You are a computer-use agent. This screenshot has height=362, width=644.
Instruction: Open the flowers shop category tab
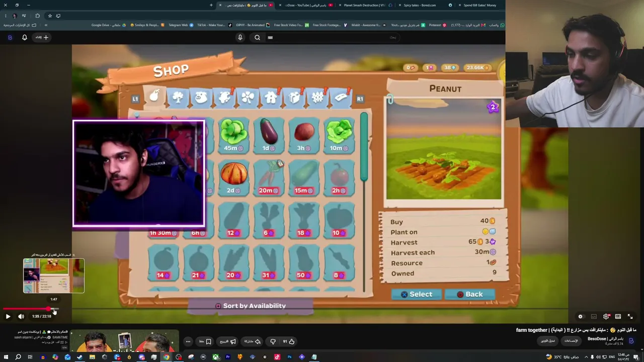tap(248, 97)
